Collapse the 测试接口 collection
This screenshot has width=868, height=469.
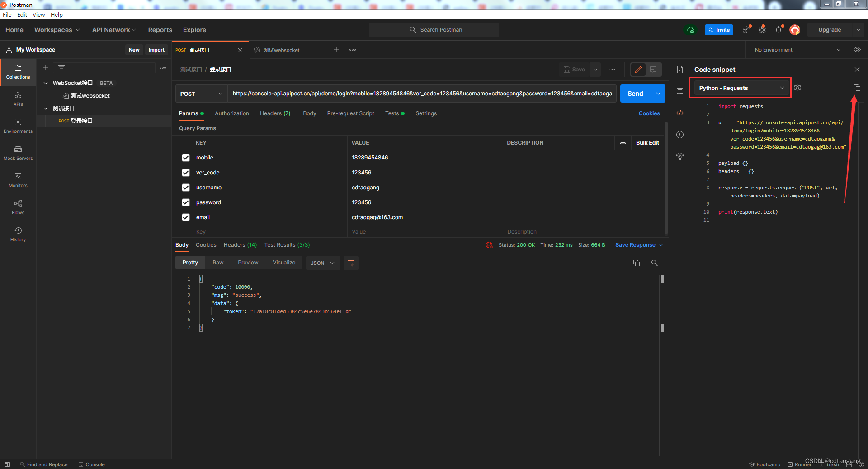click(46, 108)
